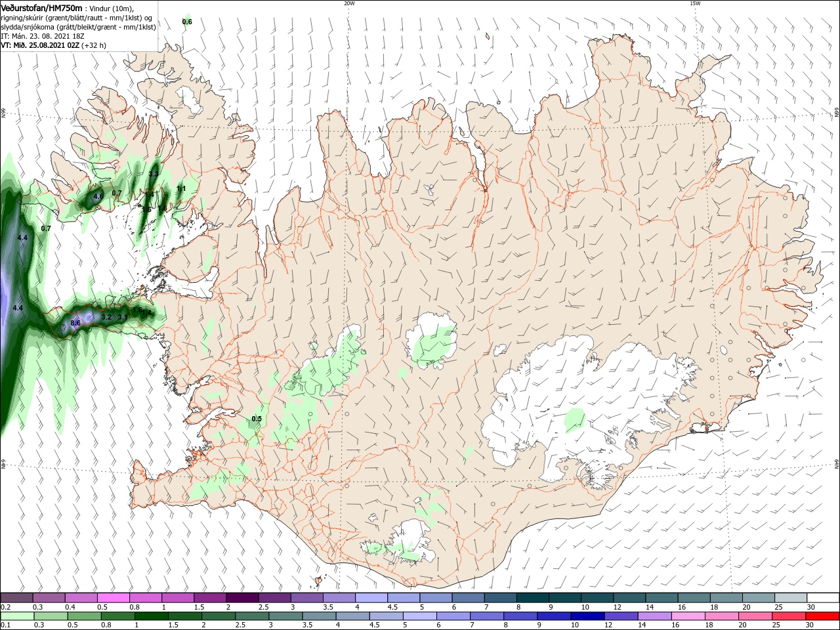The image size is (840, 630).
Task: Select the dark green 1–1.5 rain swatch
Action: point(151,616)
